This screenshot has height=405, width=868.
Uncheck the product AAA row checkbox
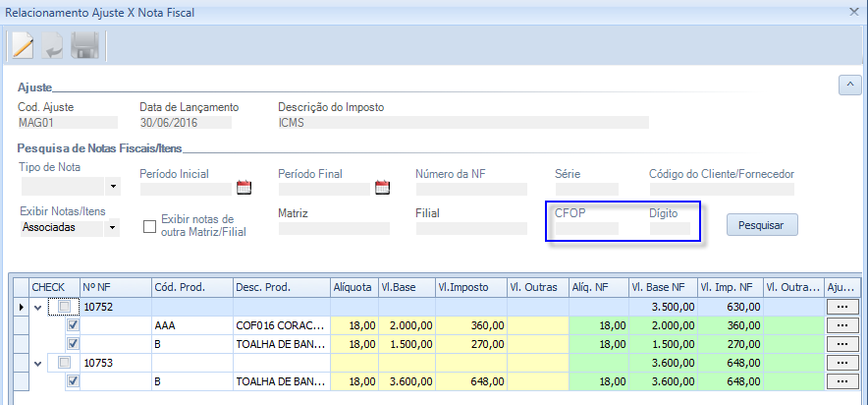[x=73, y=325]
